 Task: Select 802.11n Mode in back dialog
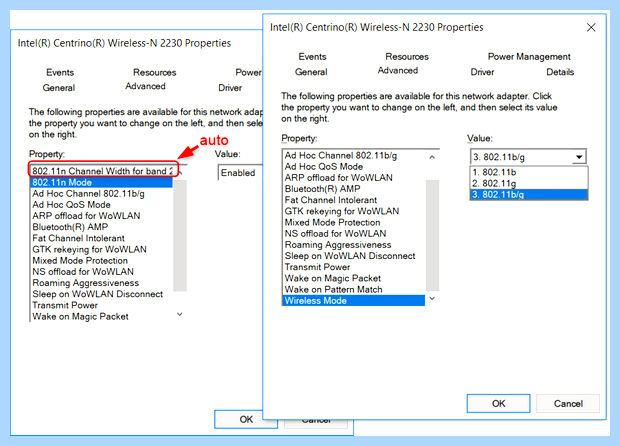(102, 182)
